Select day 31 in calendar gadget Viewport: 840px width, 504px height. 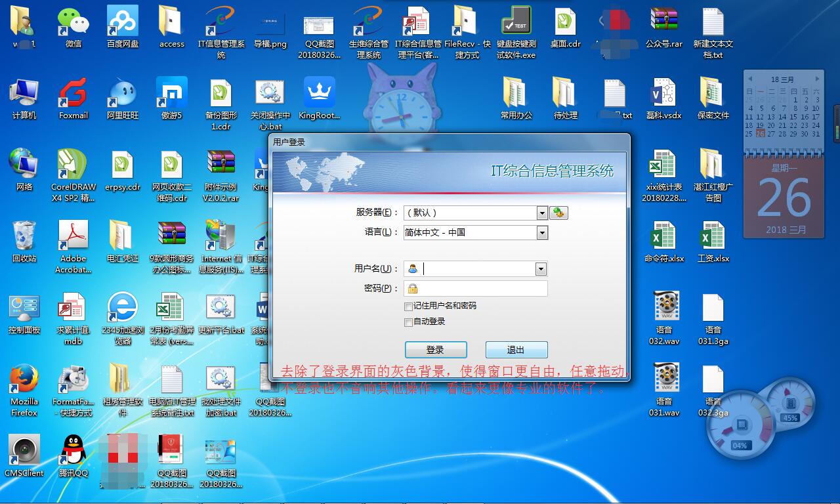816,133
